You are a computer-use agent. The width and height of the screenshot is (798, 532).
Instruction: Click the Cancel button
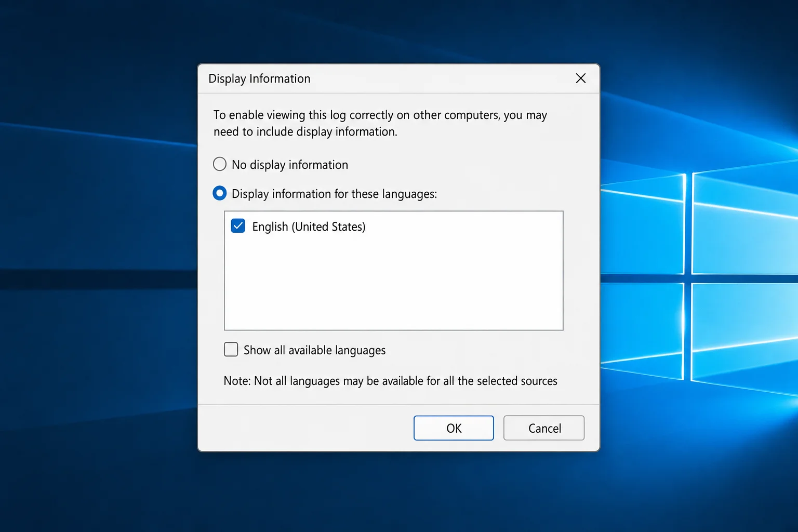click(544, 428)
